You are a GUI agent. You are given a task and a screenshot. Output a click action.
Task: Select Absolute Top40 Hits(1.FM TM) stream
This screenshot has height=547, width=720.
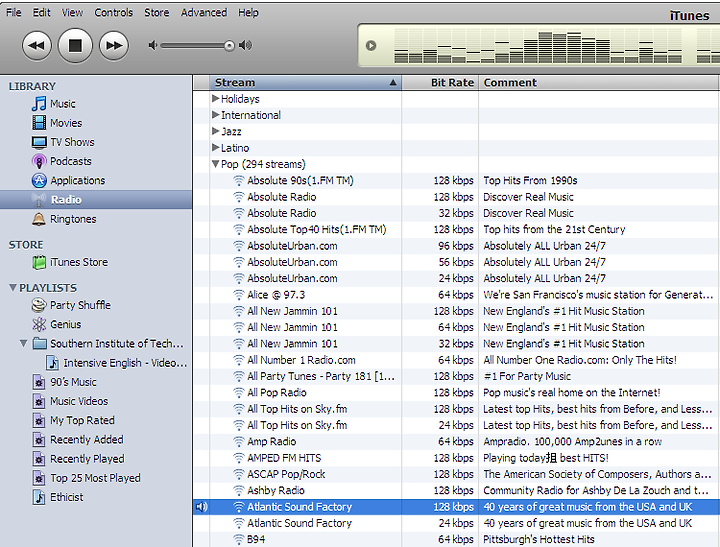[456, 229]
